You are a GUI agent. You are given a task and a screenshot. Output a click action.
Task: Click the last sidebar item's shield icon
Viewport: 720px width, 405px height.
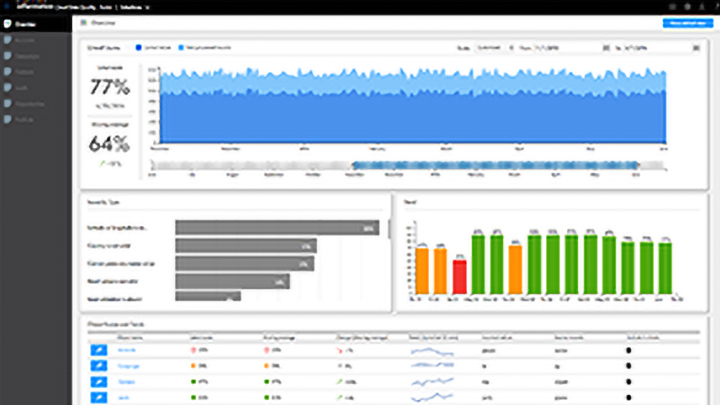7,119
